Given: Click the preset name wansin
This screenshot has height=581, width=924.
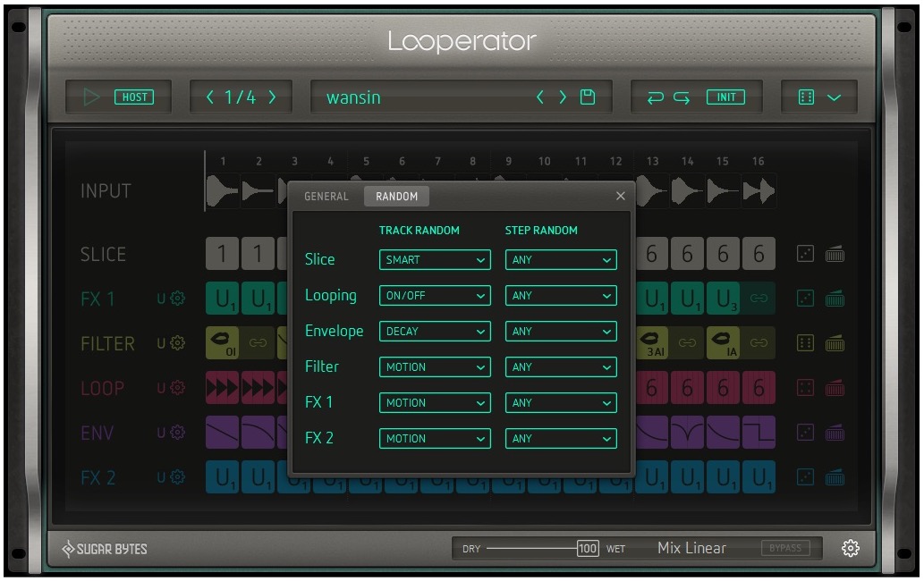Looking at the screenshot, I should pyautogui.click(x=353, y=97).
